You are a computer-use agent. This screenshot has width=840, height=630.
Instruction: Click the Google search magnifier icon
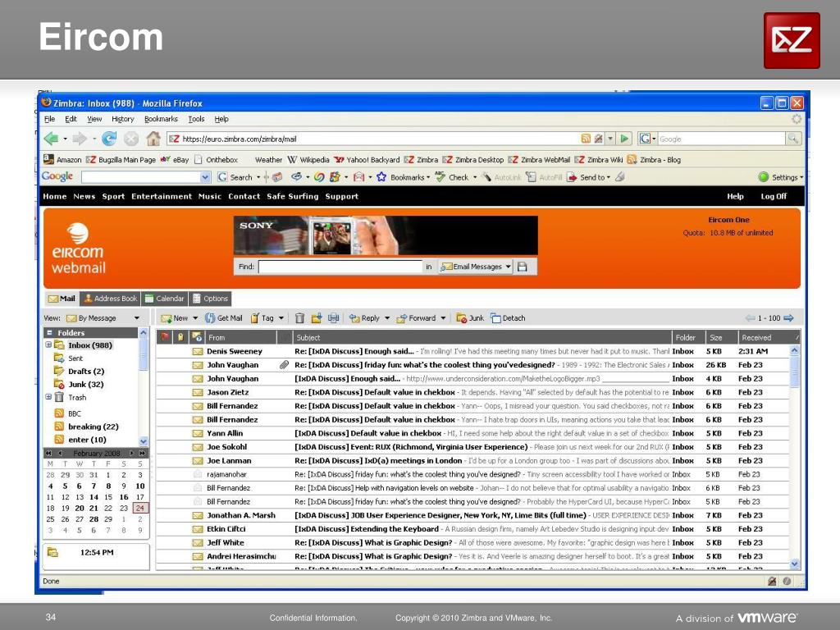coord(793,139)
